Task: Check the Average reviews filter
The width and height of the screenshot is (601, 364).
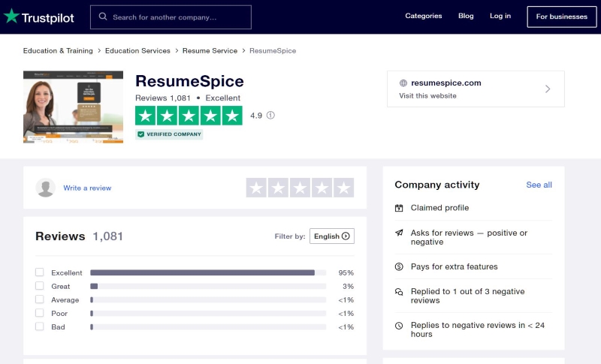Action: [40, 299]
